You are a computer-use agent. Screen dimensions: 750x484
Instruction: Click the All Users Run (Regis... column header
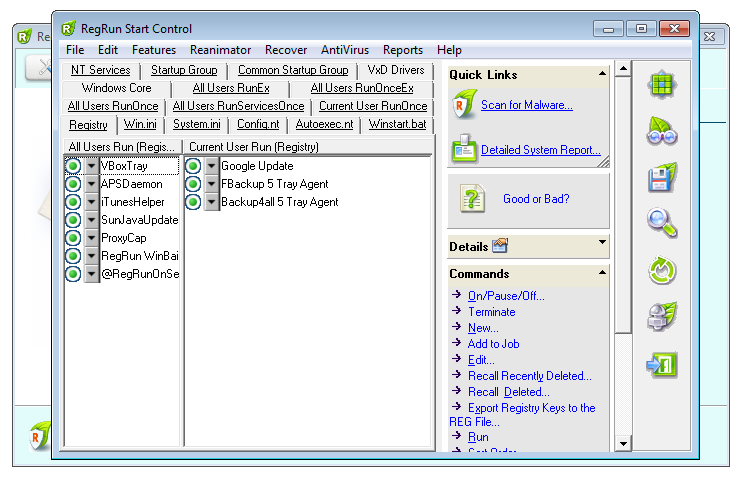tap(122, 147)
